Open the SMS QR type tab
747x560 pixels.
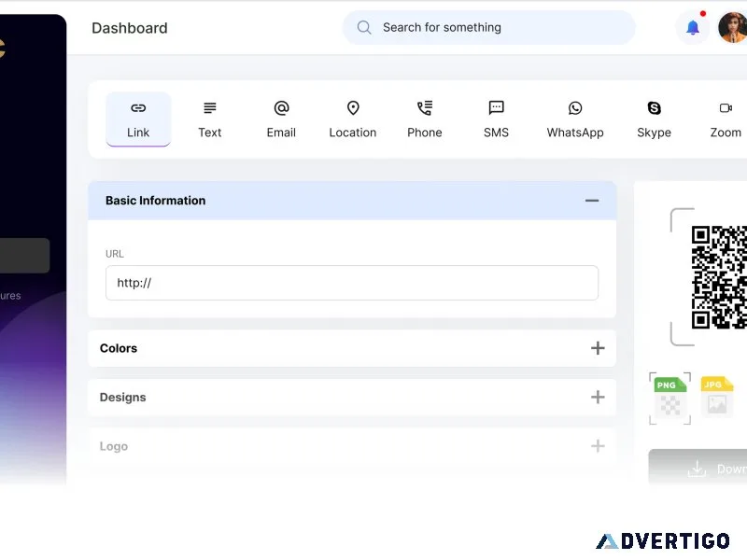coord(496,119)
